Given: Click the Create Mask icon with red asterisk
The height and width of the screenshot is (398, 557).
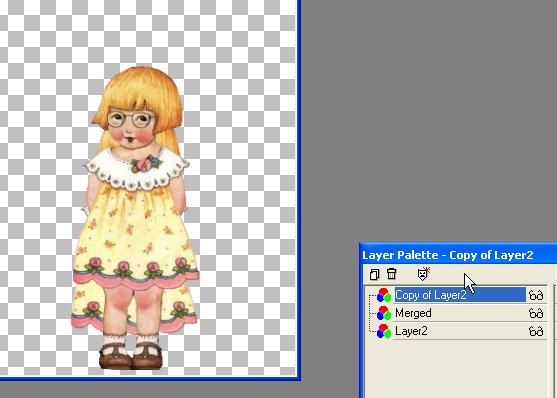Looking at the screenshot, I should pos(423,274).
